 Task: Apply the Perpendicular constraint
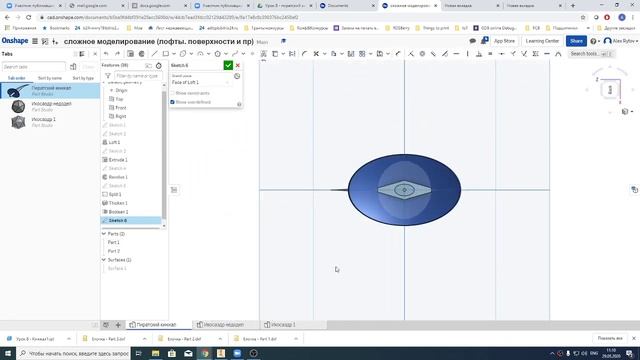pyautogui.click(x=479, y=54)
